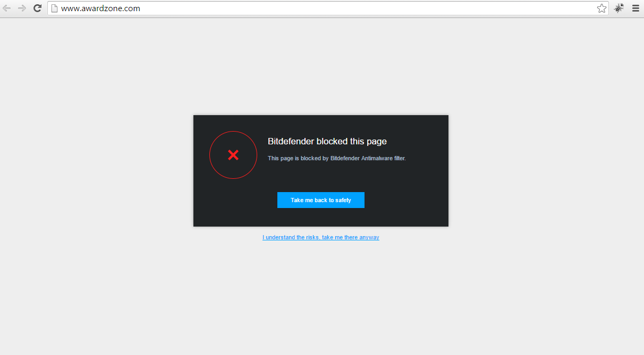Click the Antimalware filter message text
This screenshot has height=355, width=644.
pyautogui.click(x=337, y=158)
